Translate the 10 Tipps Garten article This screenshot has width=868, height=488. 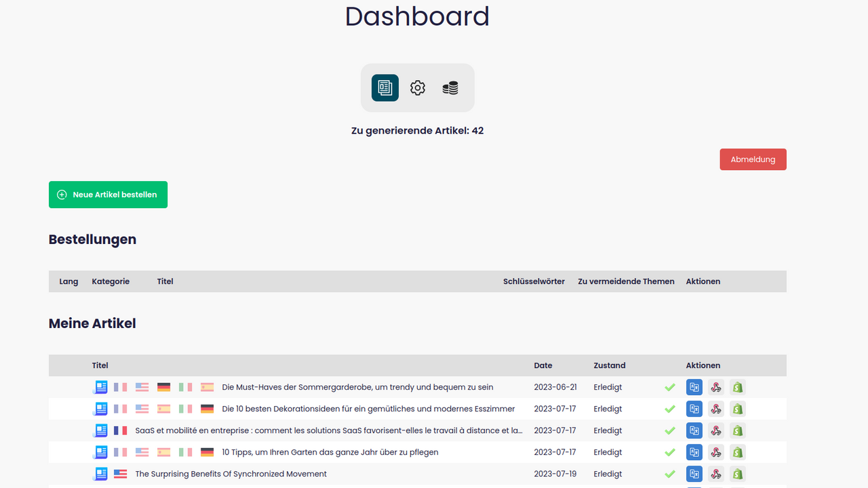[694, 452]
